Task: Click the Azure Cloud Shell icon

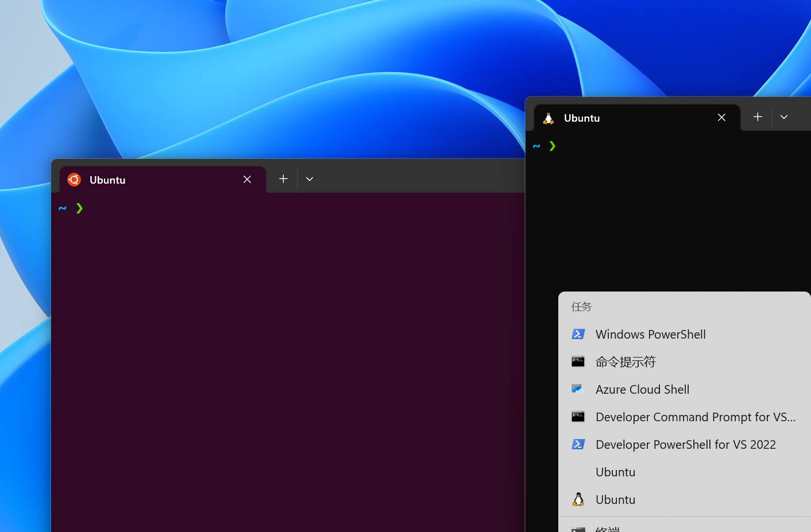Action: click(x=578, y=389)
